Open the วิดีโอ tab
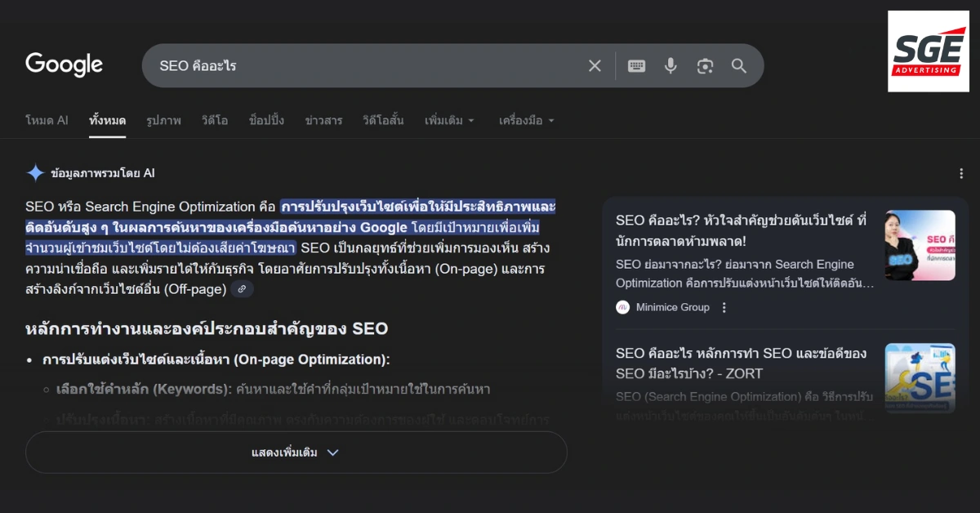 tap(215, 120)
